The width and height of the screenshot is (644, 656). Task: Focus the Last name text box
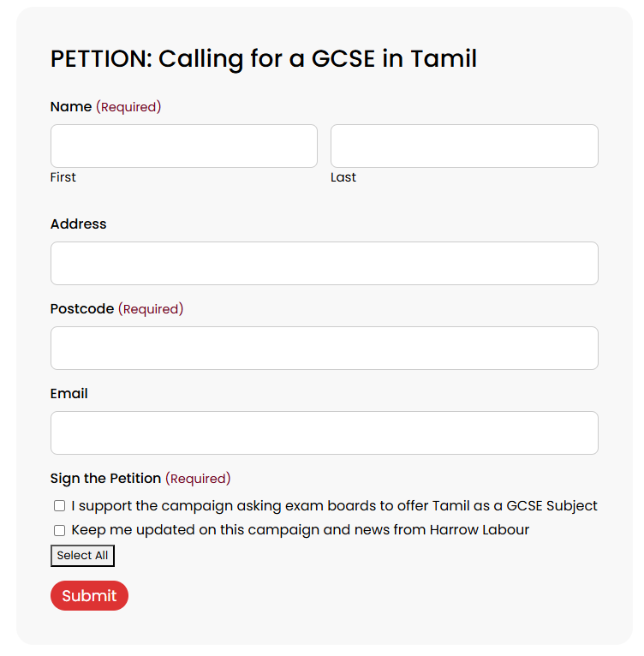[464, 146]
